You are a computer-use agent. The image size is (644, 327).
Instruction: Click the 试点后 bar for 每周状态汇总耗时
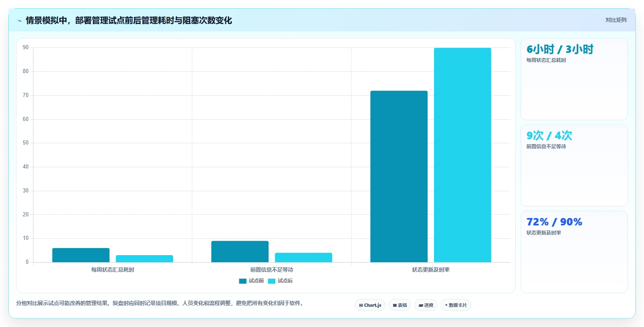click(144, 259)
